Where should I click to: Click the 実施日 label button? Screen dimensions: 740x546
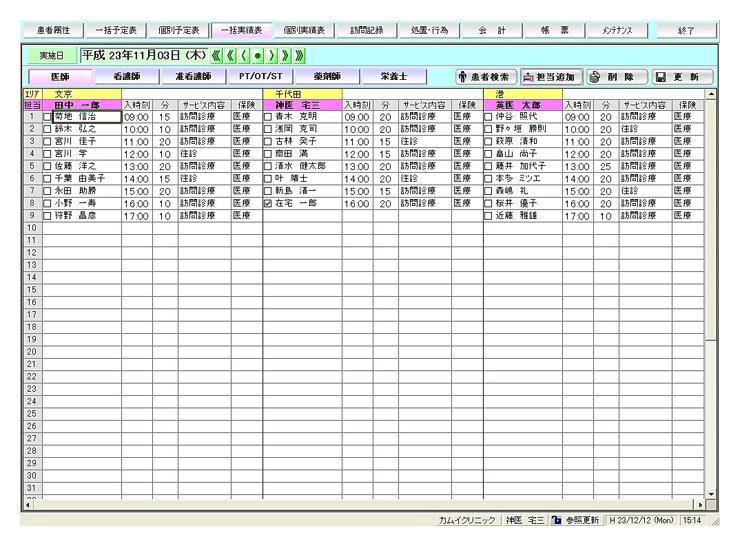point(51,56)
